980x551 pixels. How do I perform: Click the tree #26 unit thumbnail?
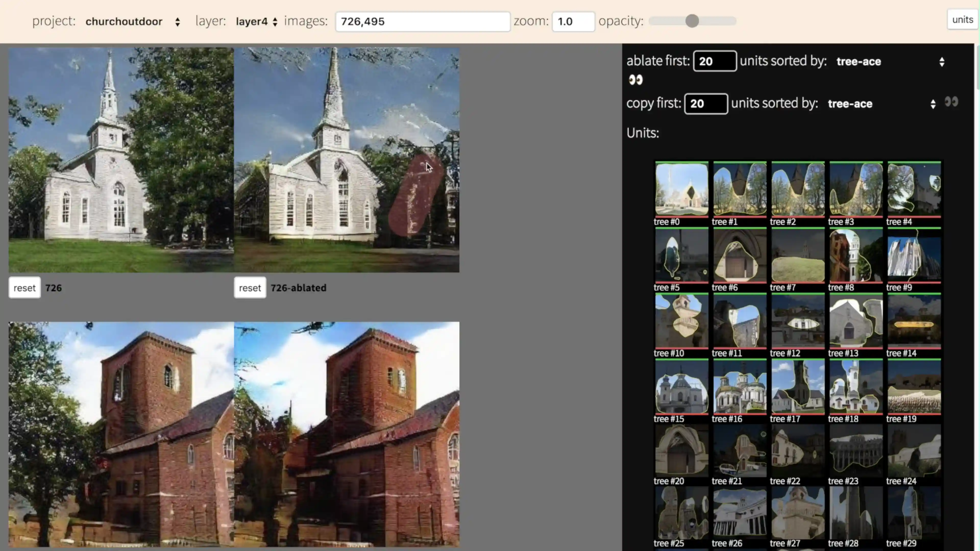(x=740, y=512)
